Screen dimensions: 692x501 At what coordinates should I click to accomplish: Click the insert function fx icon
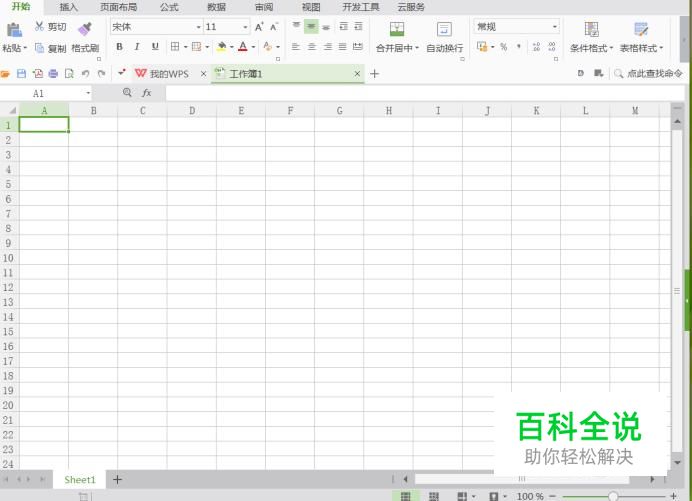[x=147, y=93]
